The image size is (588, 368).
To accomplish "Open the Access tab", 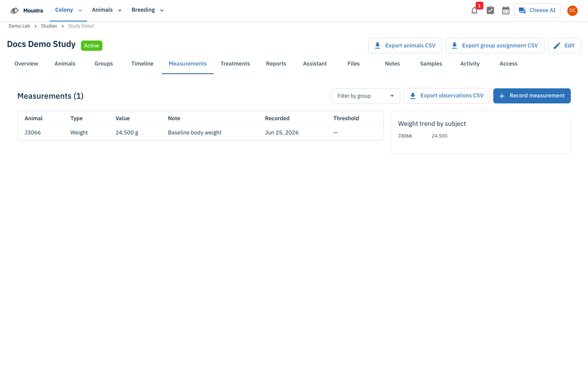I will 509,64.
